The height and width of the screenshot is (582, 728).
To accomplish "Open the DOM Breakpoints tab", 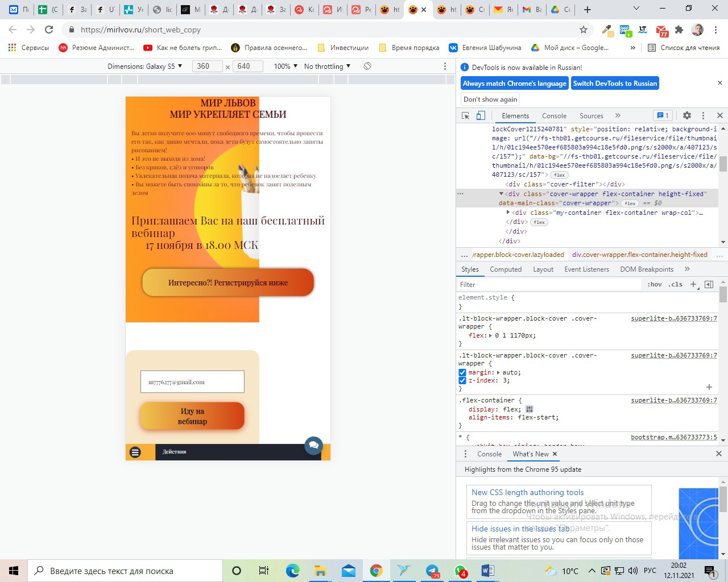I will 647,269.
